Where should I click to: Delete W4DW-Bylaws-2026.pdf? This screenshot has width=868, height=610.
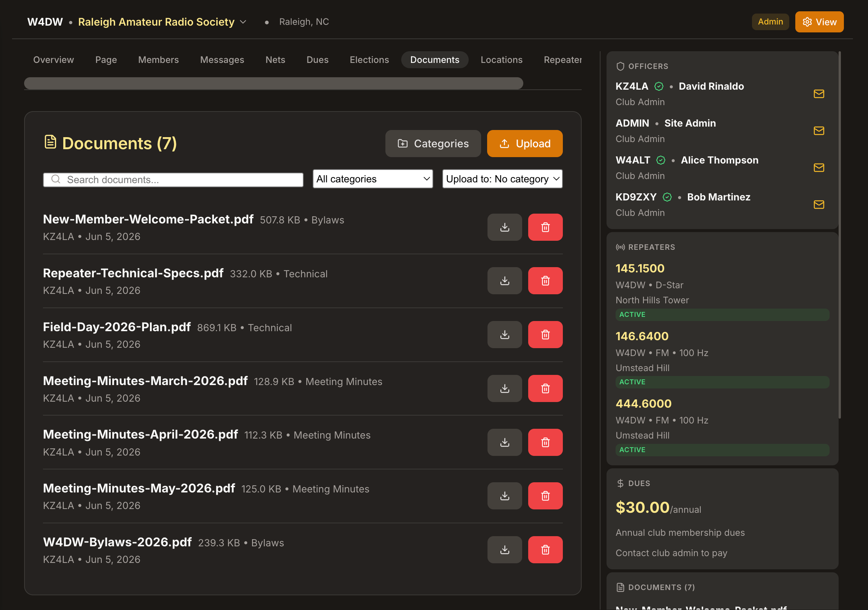click(545, 549)
